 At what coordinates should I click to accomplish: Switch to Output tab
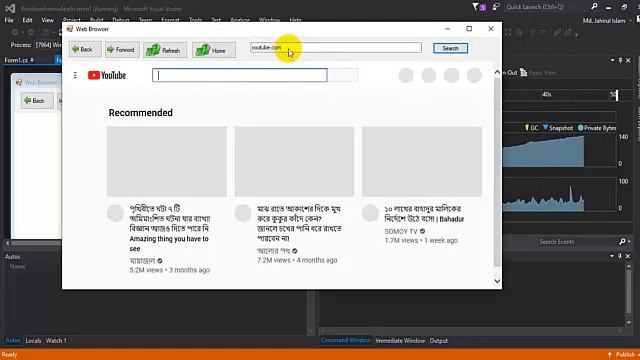click(x=439, y=340)
